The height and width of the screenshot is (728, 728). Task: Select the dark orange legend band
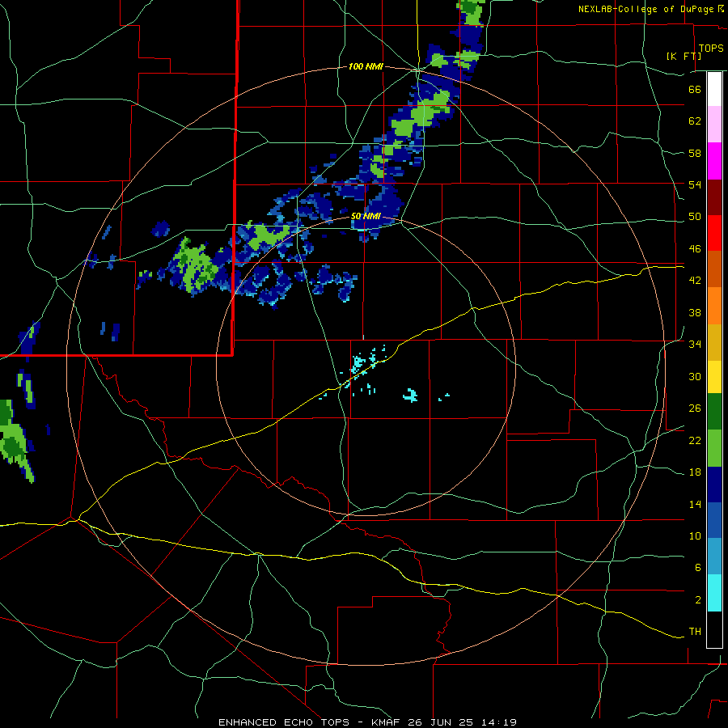tap(714, 269)
